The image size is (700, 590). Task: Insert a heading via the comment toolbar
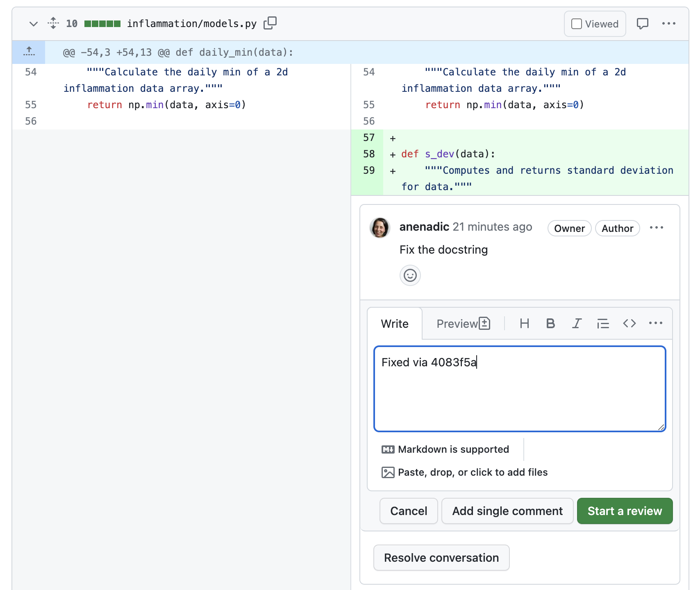point(524,323)
